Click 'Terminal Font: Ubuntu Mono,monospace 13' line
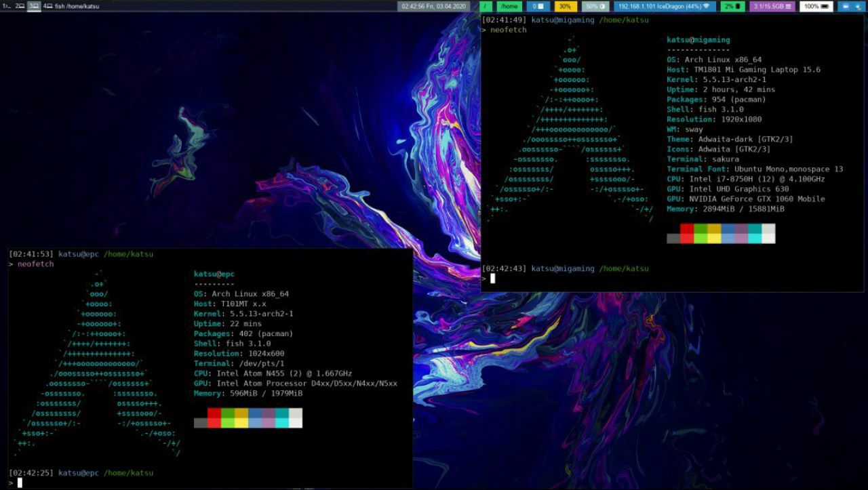 click(x=755, y=169)
